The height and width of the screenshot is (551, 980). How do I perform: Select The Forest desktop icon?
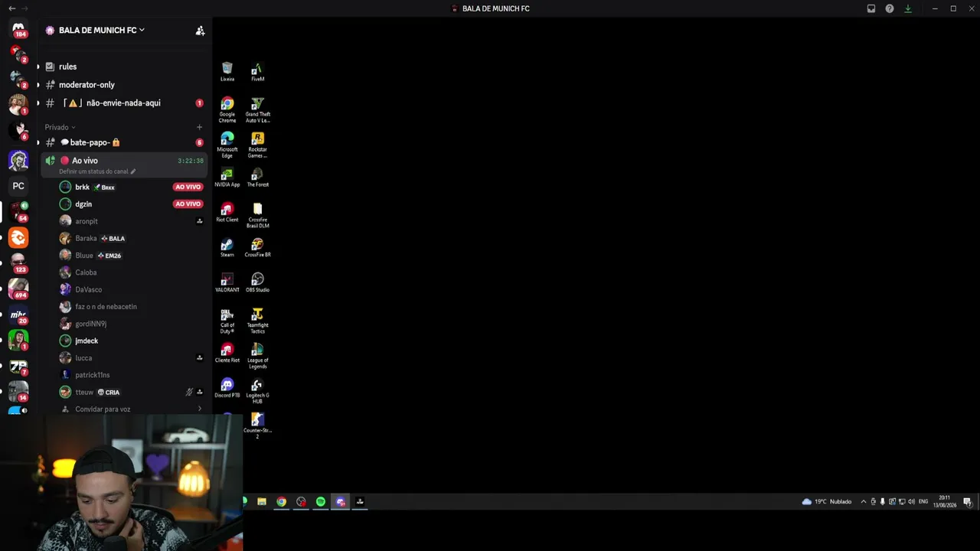pos(257,178)
